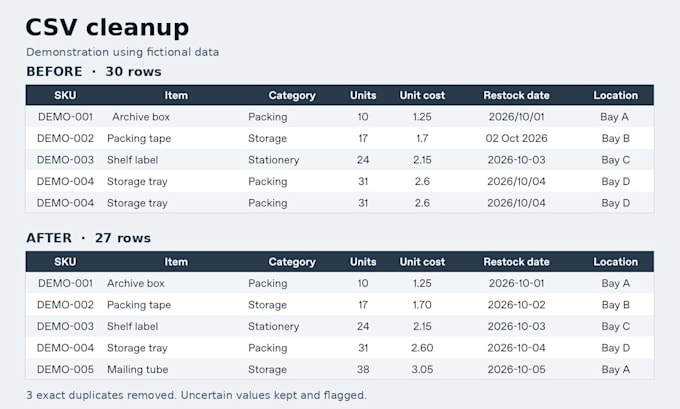Select the "Demonstration using fictional data" subtitle
This screenshot has height=409, width=680.
click(122, 52)
